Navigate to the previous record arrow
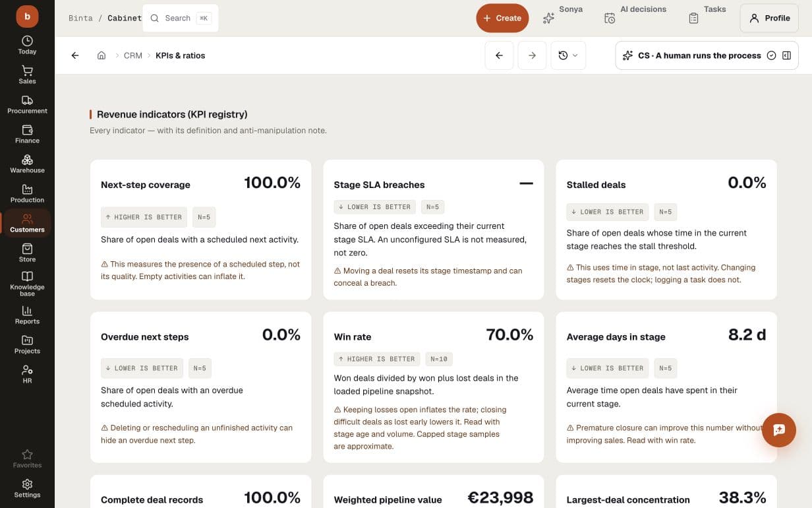 click(x=499, y=55)
